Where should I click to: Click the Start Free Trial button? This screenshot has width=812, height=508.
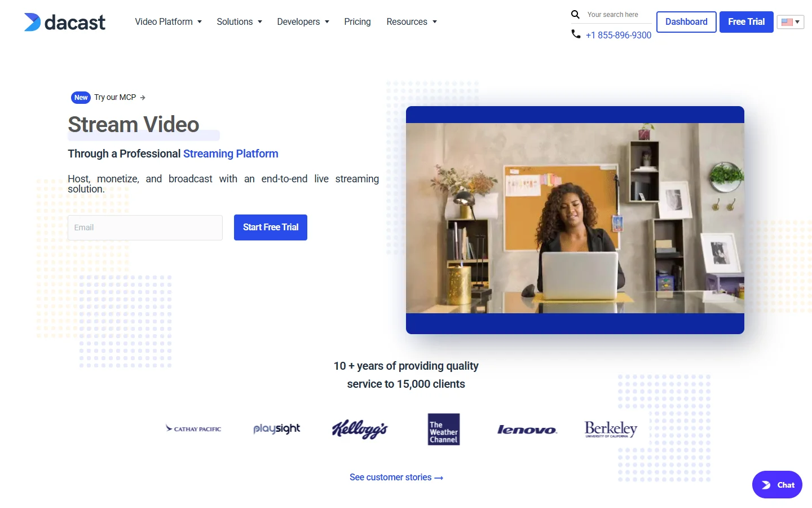271,227
